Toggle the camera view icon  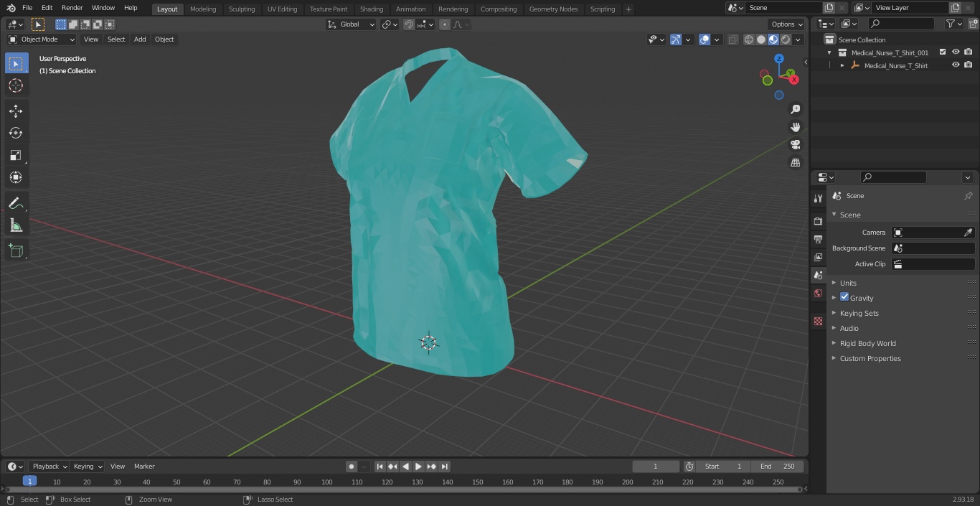click(795, 145)
